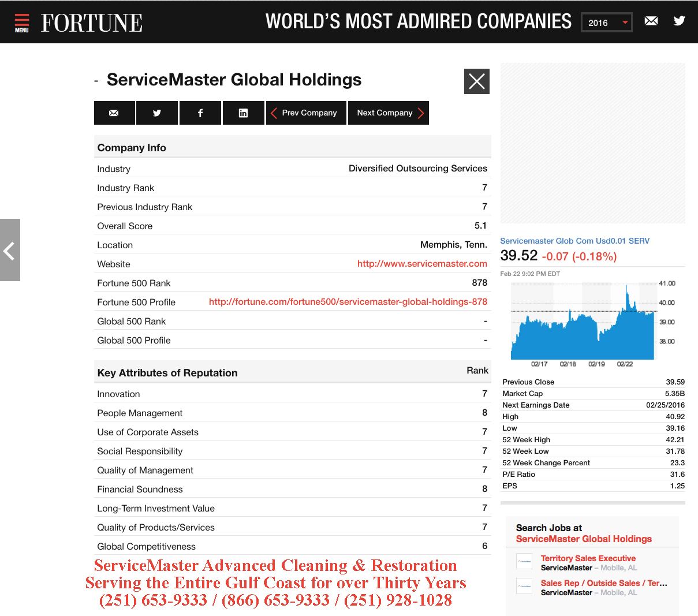This screenshot has height=616, width=698.
Task: Click the advertisement placeholder box
Action: (x=592, y=143)
